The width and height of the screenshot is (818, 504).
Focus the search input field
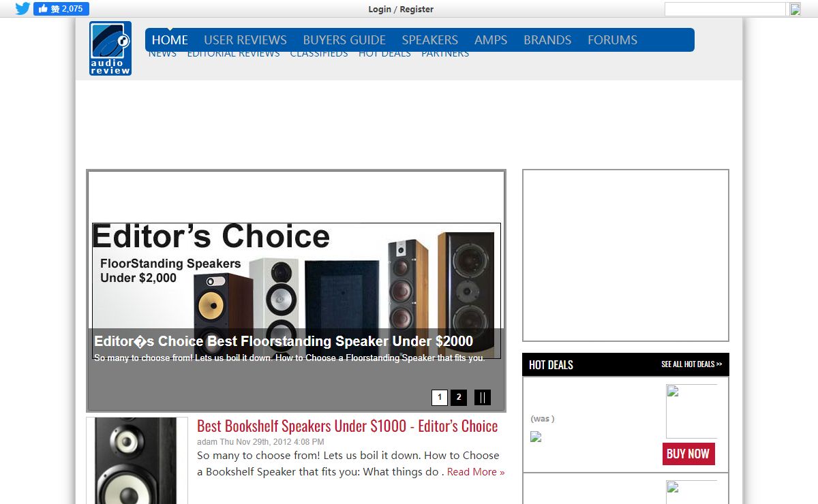[725, 9]
